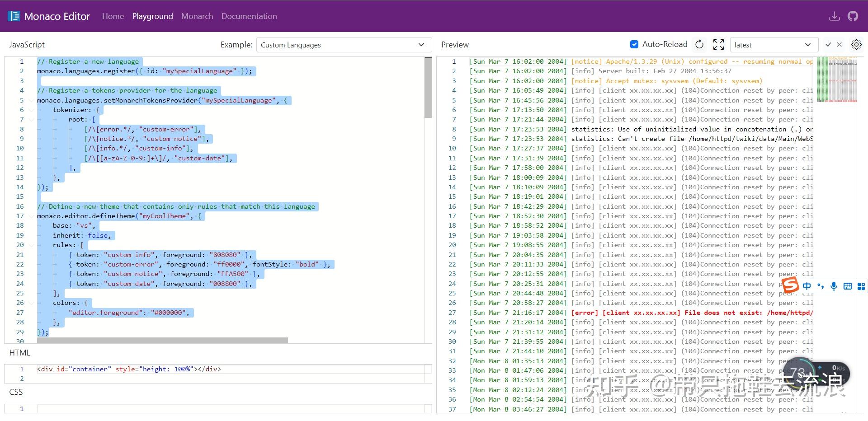
Task: Click the "custom-date" regex rule on line 11
Action: point(158,158)
